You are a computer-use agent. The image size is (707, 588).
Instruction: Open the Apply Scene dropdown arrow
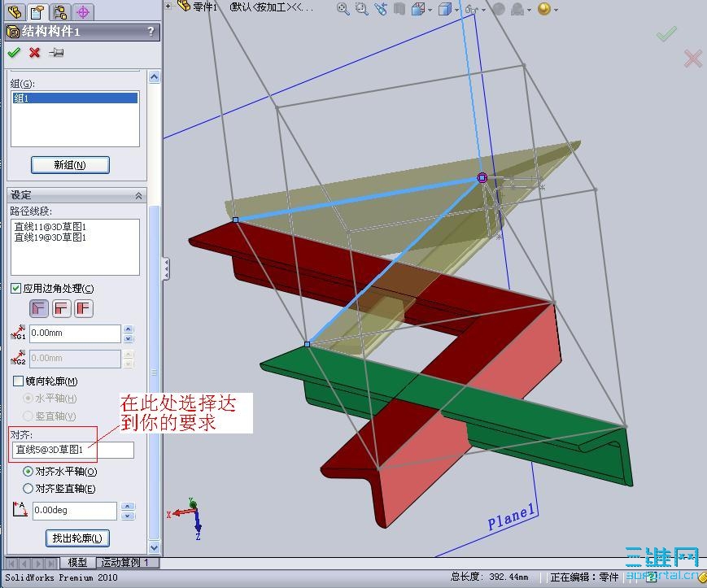(x=529, y=10)
